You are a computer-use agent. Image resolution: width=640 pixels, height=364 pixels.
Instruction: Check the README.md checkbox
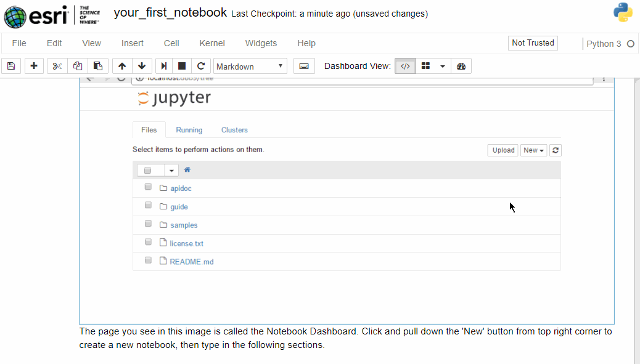tap(148, 260)
